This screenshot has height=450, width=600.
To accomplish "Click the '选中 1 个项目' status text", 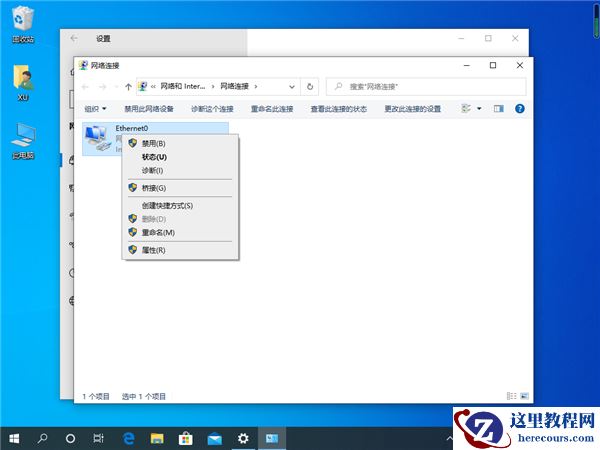I will (143, 396).
